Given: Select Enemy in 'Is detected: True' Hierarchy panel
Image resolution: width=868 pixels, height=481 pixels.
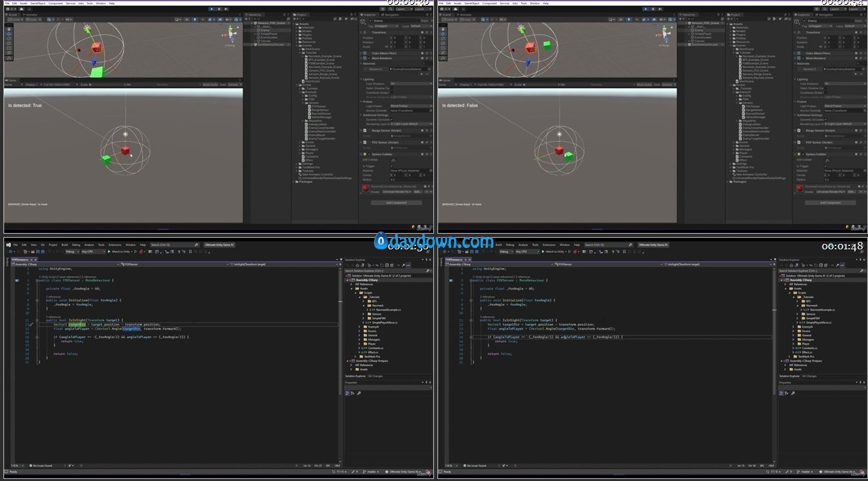Looking at the screenshot, I should [265, 31].
